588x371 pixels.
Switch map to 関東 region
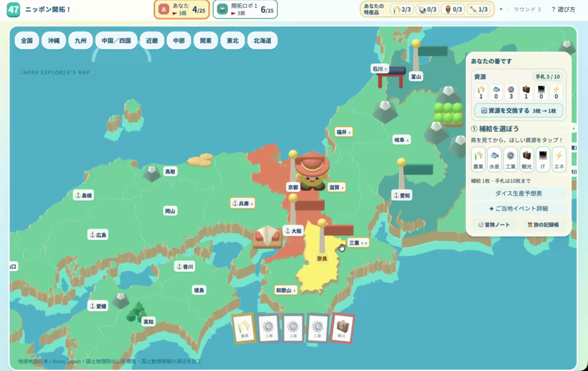pyautogui.click(x=206, y=41)
